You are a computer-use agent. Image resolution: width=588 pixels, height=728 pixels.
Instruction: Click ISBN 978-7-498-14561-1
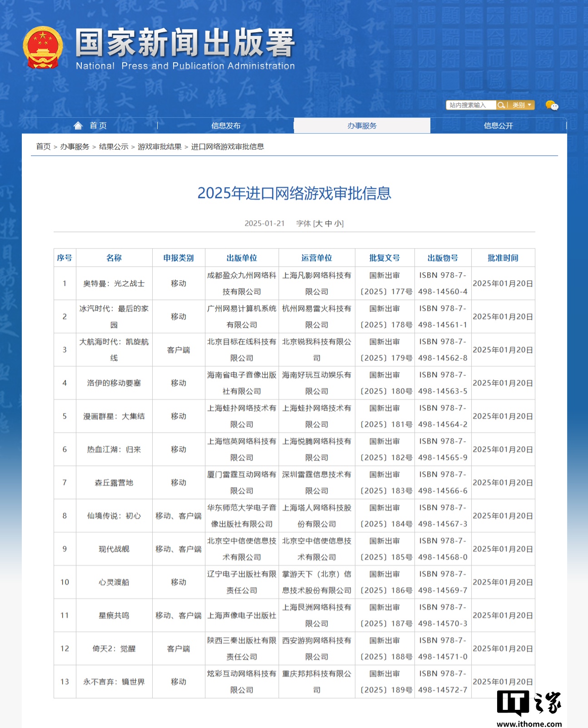(x=443, y=316)
